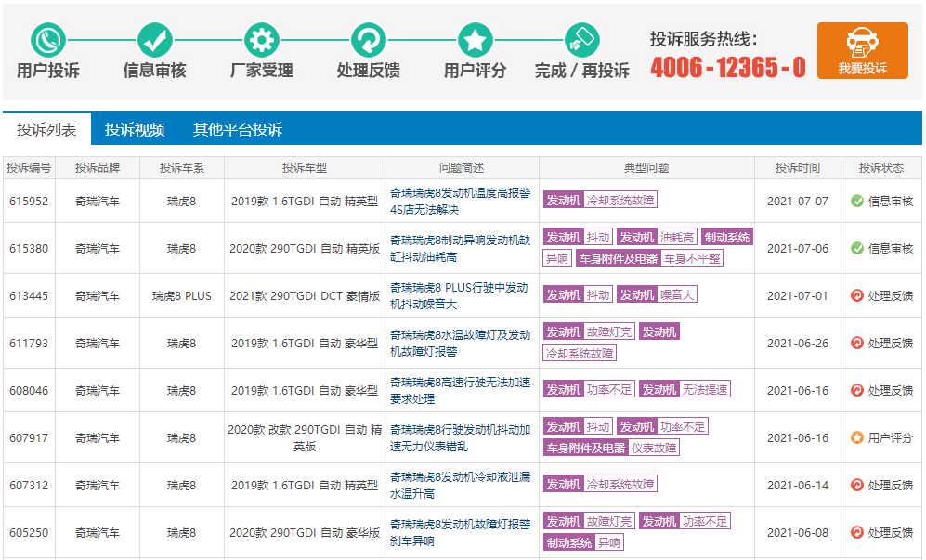Click the 信息审核 checkmark step icon
The image size is (926, 560).
[x=155, y=40]
